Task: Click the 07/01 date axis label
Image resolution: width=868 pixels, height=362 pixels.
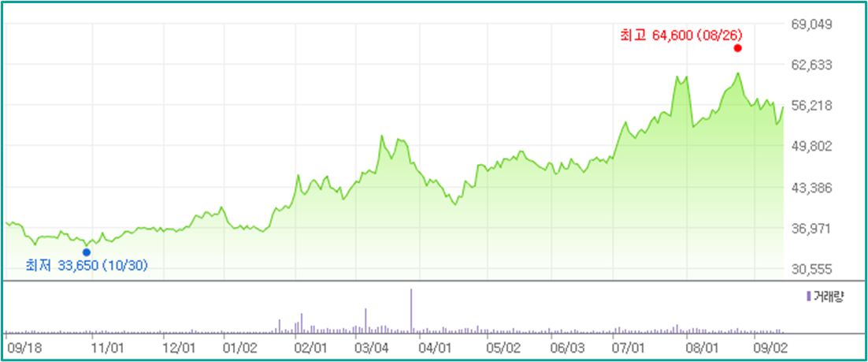Action: pos(630,349)
